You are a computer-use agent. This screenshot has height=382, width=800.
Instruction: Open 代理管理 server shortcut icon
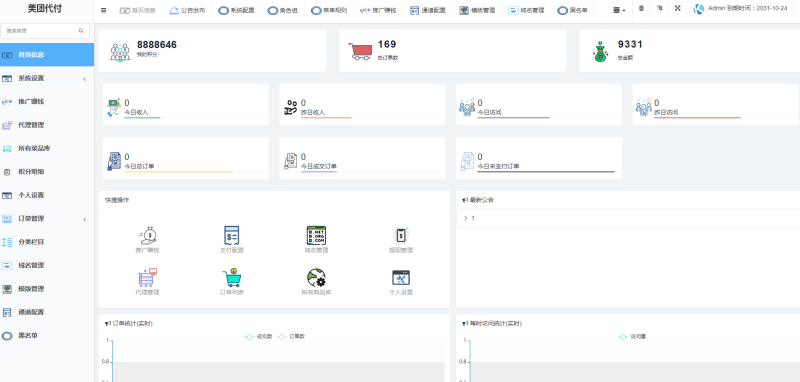coord(147,277)
